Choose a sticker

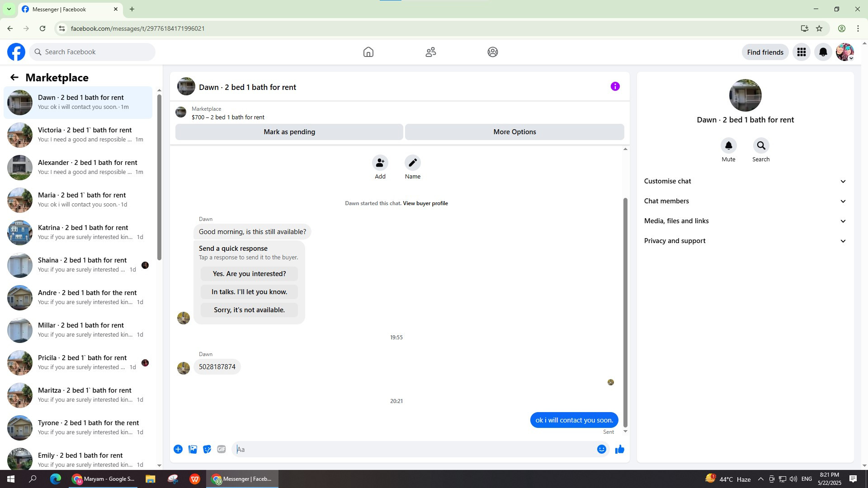(207, 449)
